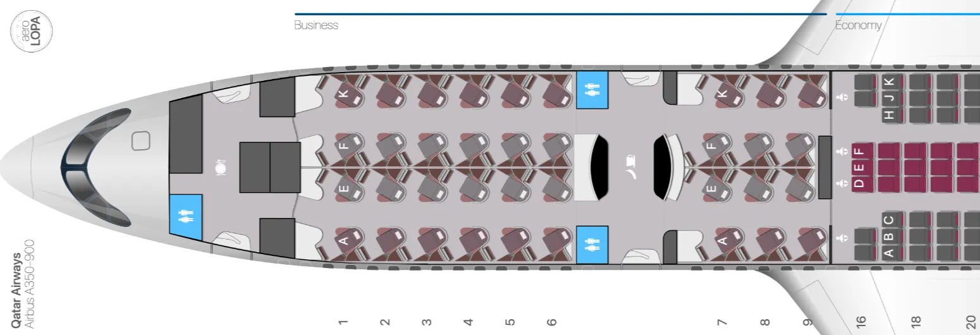Click the bassinet icon beside economy seat F
The height and width of the screenshot is (335, 980).
[x=842, y=152]
